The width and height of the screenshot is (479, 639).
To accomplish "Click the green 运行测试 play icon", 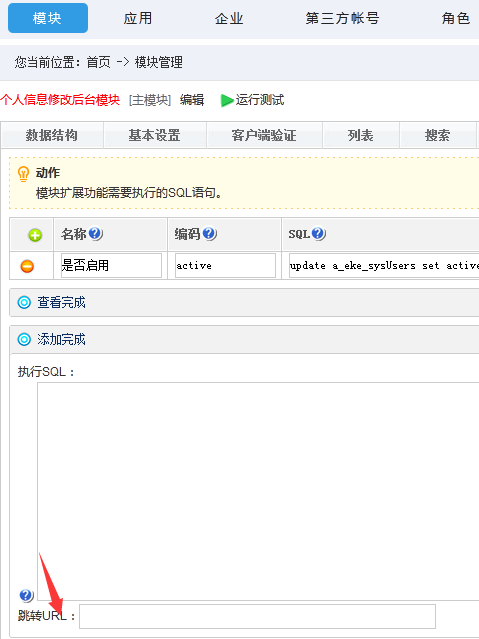I will pyautogui.click(x=227, y=100).
